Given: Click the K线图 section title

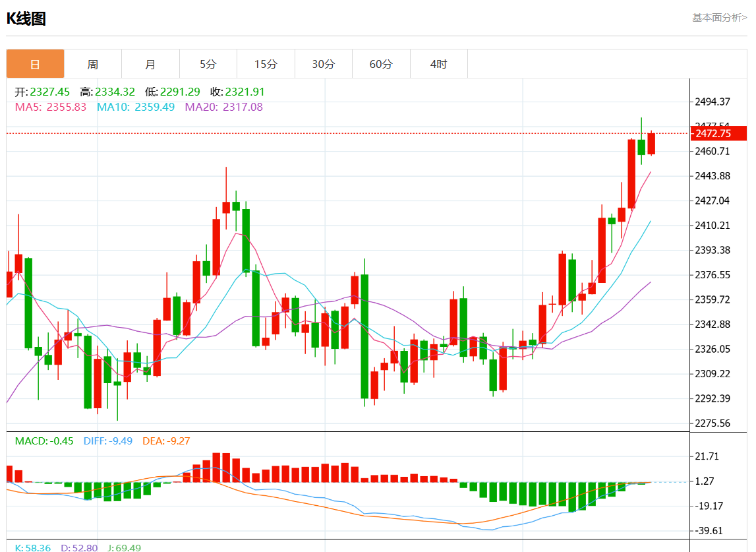Looking at the screenshot, I should click(x=26, y=18).
